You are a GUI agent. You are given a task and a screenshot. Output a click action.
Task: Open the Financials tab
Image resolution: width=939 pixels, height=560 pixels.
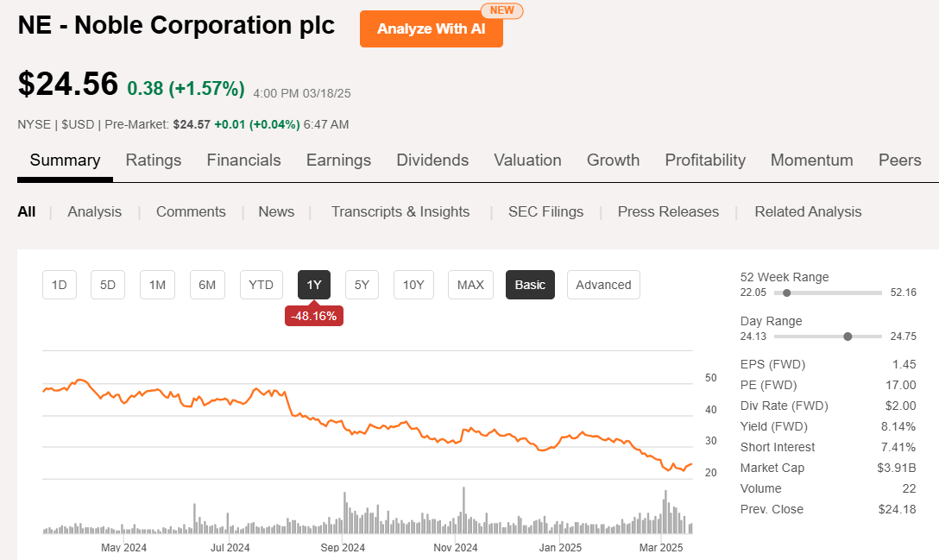243,160
